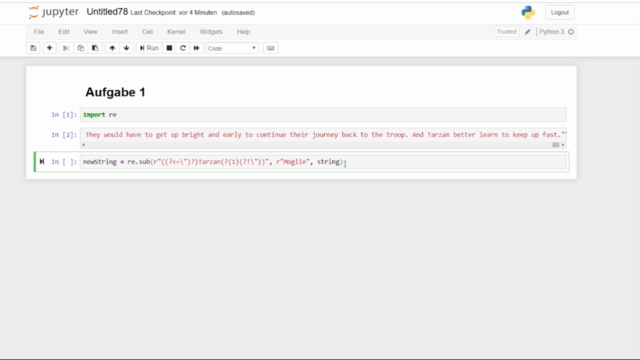Open the cell type Code dropdown
The image size is (640, 360).
(x=232, y=48)
